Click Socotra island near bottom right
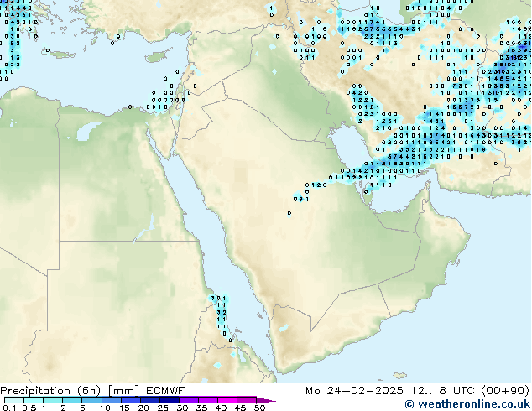 pyautogui.click(x=400, y=376)
